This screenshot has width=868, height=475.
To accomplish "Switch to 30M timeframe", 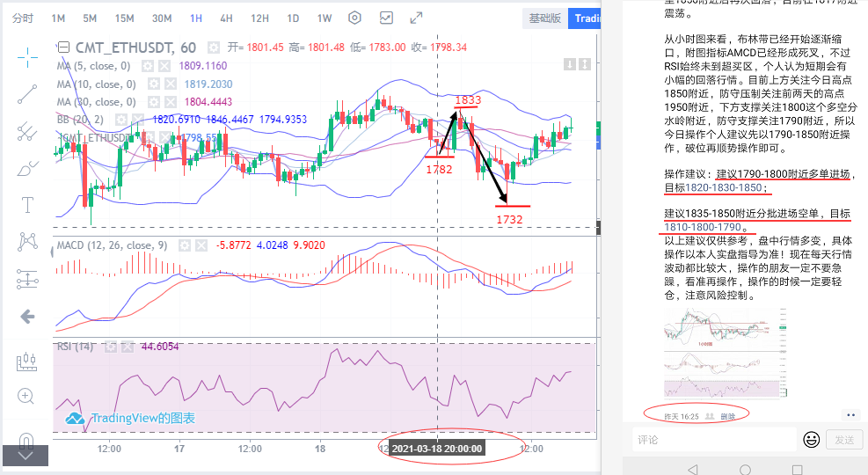I will click(162, 18).
